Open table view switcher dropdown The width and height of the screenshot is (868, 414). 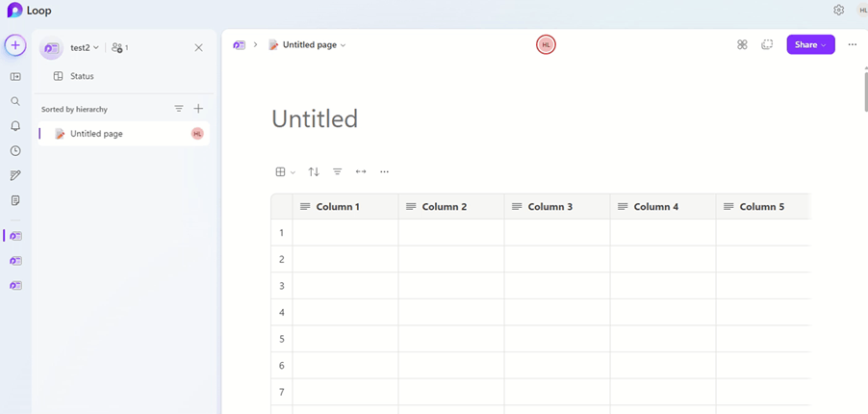click(x=285, y=171)
